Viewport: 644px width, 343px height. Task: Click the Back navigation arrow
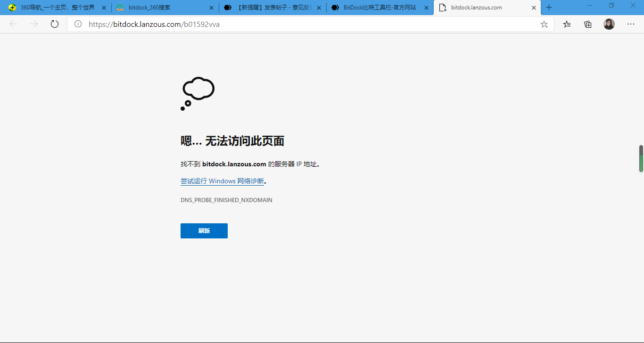tap(13, 24)
